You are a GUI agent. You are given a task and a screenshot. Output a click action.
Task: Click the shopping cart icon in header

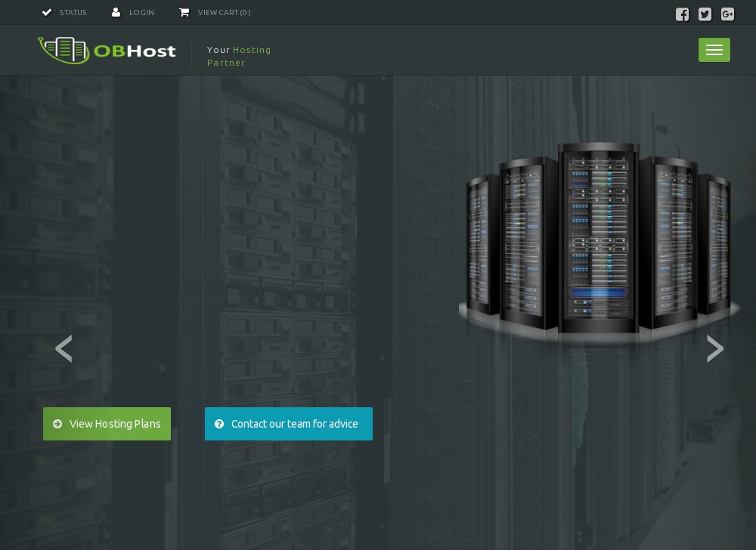click(184, 12)
